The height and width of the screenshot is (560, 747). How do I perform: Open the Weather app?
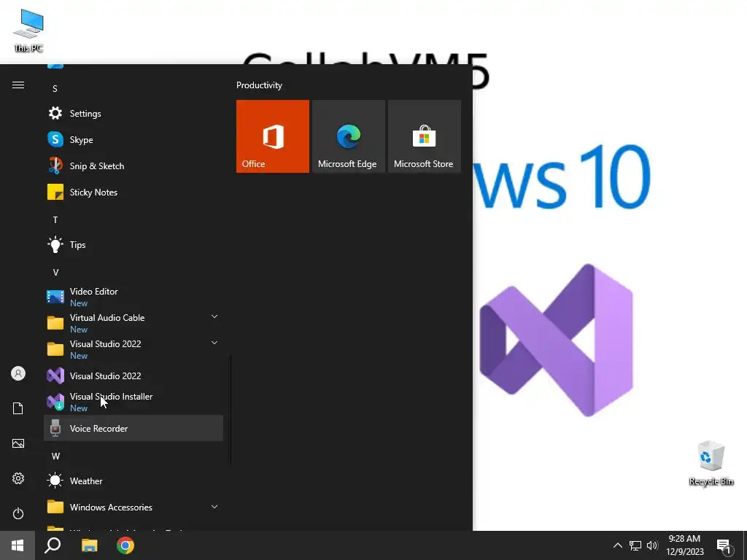(x=133, y=481)
